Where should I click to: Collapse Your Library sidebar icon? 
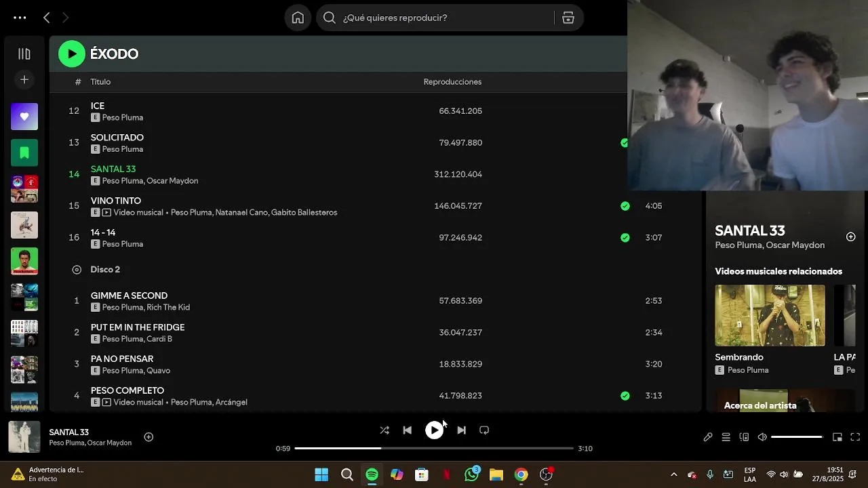click(x=24, y=54)
